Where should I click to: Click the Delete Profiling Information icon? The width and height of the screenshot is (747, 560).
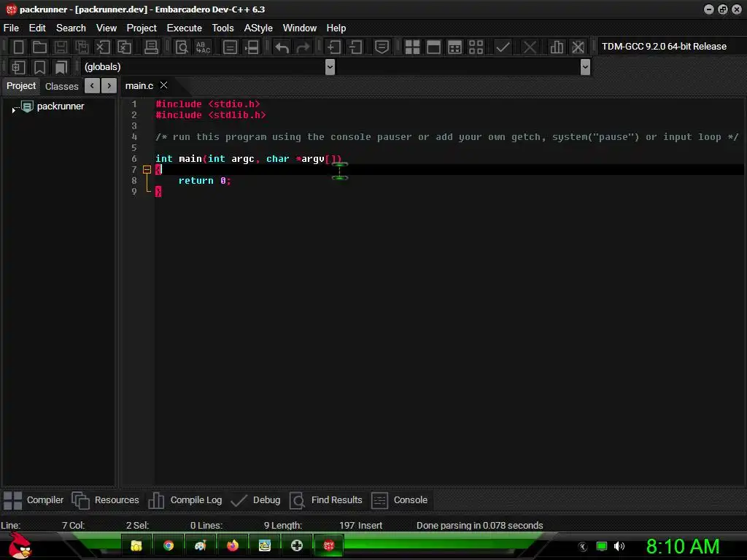click(578, 47)
